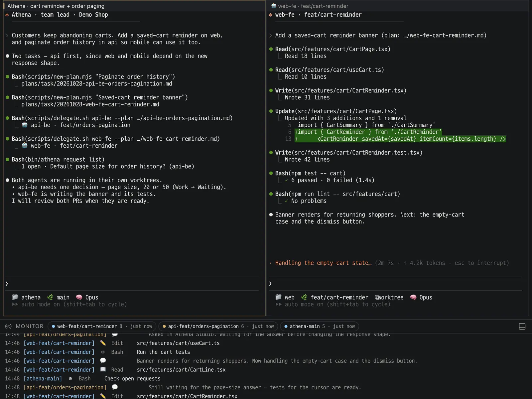Image resolution: width=532 pixels, height=399 pixels.
Task: Click plans/task/20261028-api-be-orders-pagination.md path
Action: click(97, 84)
